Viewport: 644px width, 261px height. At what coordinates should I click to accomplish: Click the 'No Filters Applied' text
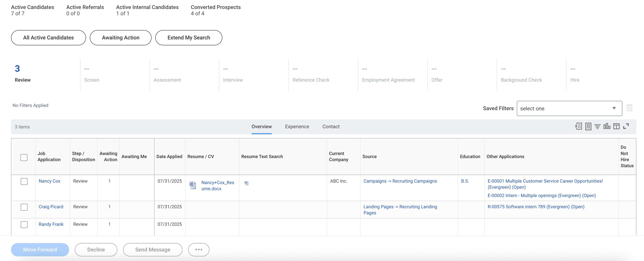coord(30,105)
